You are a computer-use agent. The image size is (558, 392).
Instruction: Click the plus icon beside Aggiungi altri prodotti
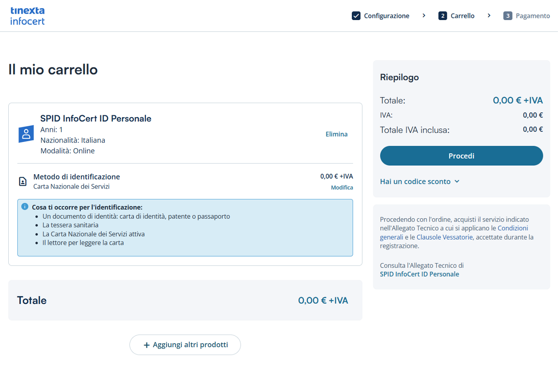pyautogui.click(x=146, y=345)
